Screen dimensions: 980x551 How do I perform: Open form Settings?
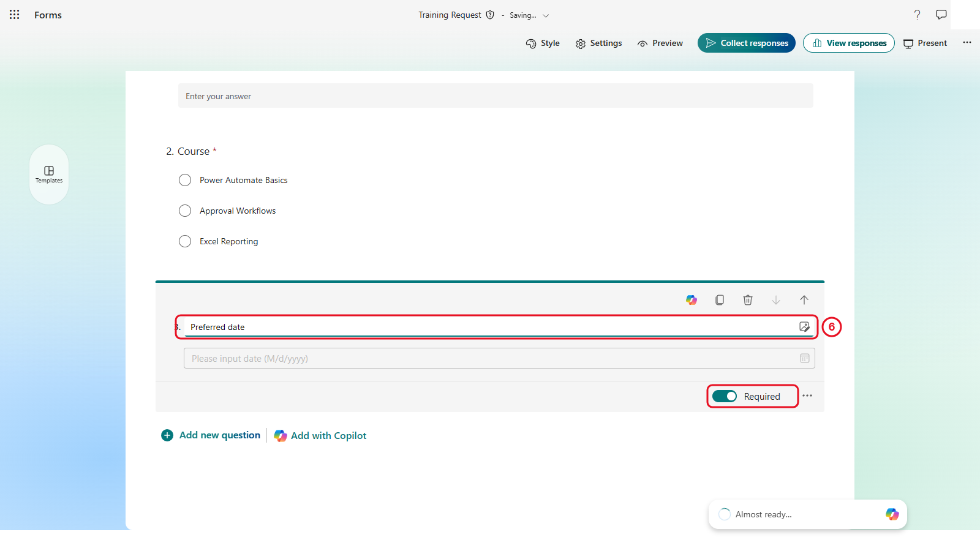point(598,43)
